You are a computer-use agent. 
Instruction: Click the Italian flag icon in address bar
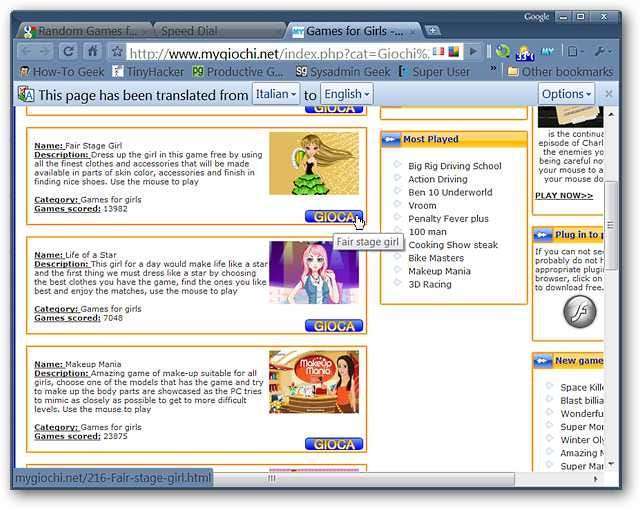tap(439, 52)
